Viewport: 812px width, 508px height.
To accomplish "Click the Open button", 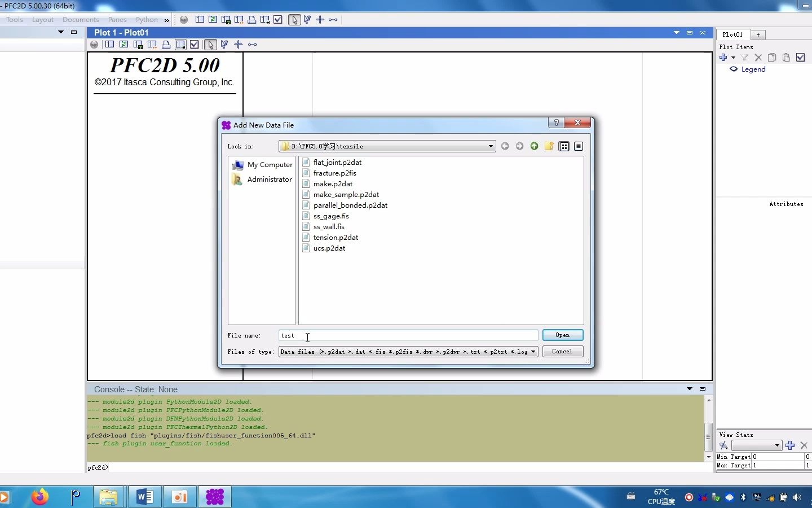I will (x=563, y=335).
